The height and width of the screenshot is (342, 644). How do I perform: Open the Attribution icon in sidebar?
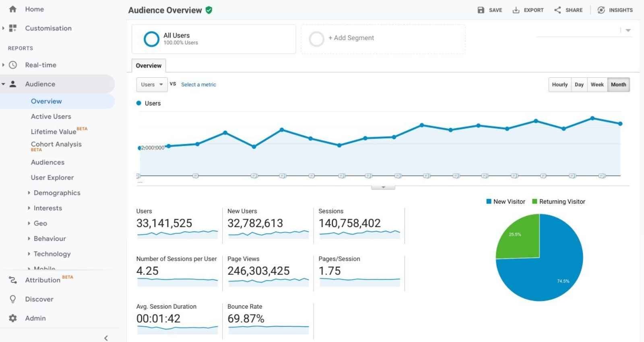pyautogui.click(x=13, y=280)
